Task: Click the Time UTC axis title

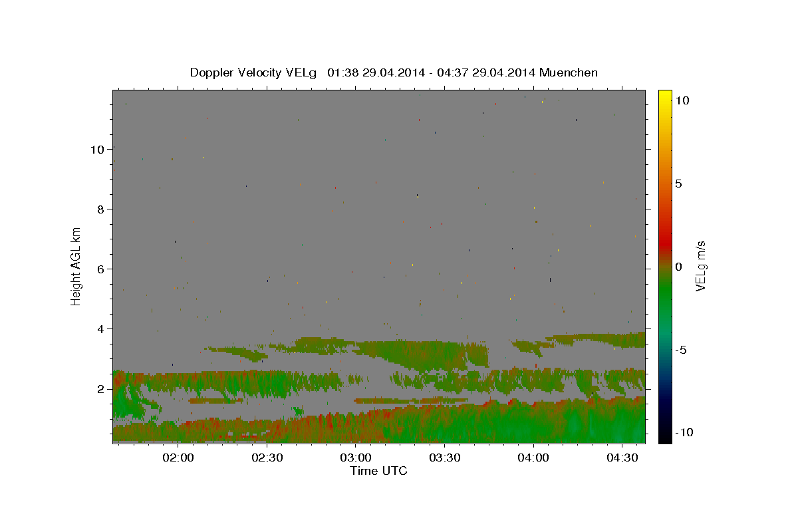Action: 378,471
